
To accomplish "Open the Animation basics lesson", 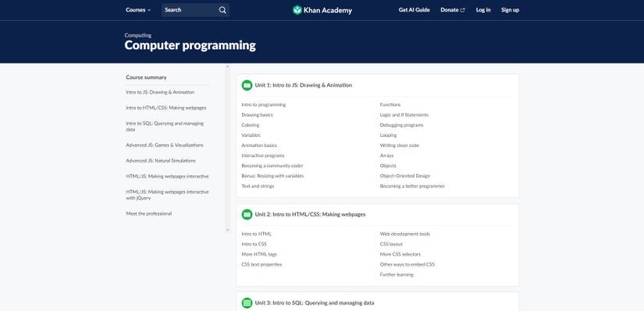I will 259,145.
